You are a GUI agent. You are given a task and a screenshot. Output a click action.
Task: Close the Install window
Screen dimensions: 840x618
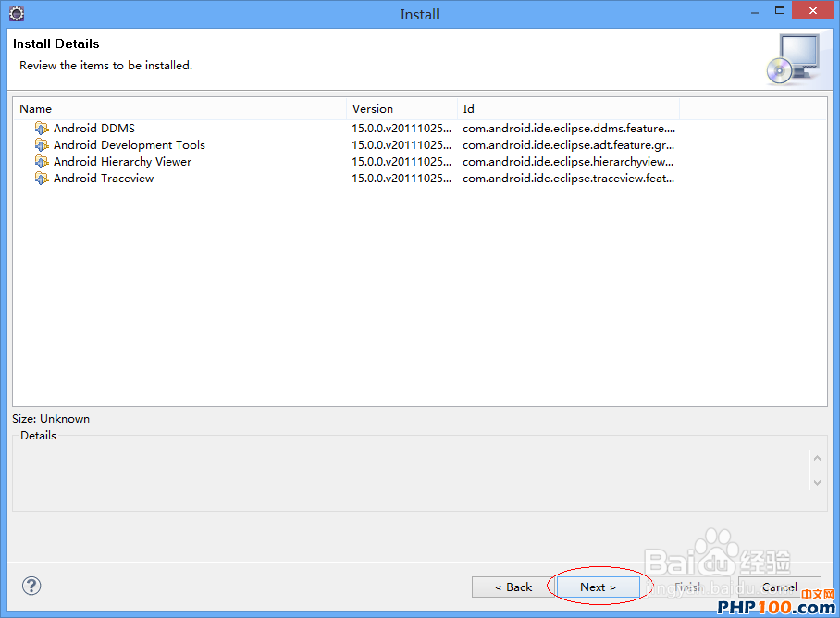[x=812, y=11]
